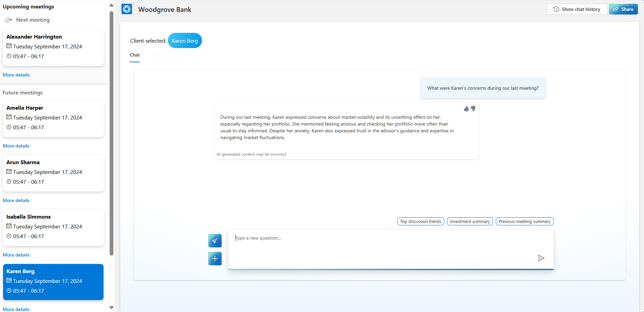Select the Amelia Harper meeting card
The height and width of the screenshot is (312, 644).
(53, 118)
